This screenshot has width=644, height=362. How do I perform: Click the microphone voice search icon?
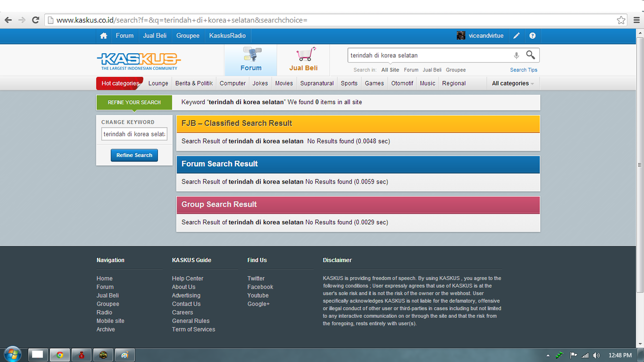click(516, 55)
